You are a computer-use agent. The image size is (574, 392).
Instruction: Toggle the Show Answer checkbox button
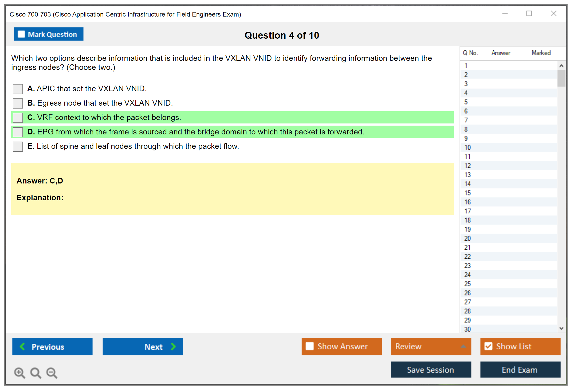(x=310, y=346)
